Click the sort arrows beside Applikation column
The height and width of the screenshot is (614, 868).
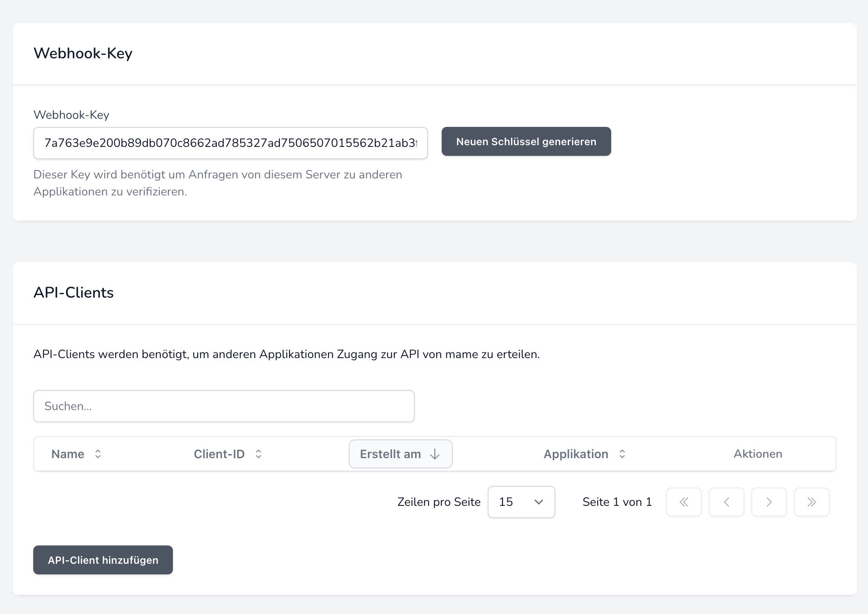[622, 454]
